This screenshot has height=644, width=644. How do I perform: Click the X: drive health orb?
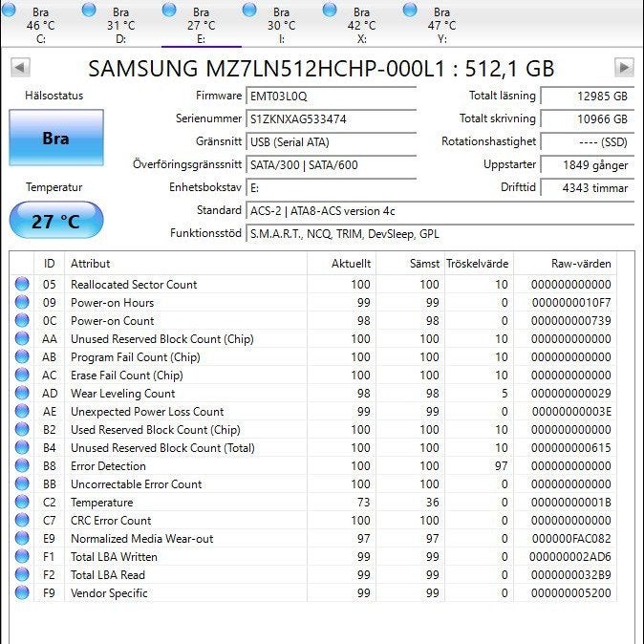(330, 10)
